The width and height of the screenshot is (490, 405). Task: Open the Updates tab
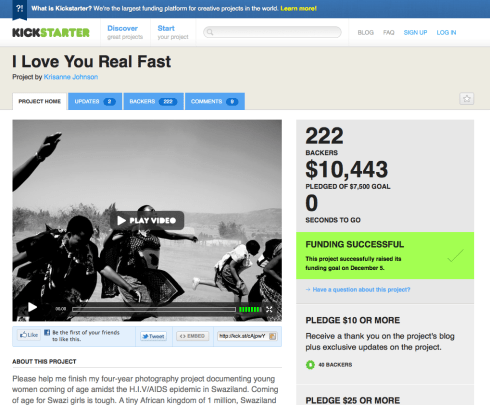[95, 101]
